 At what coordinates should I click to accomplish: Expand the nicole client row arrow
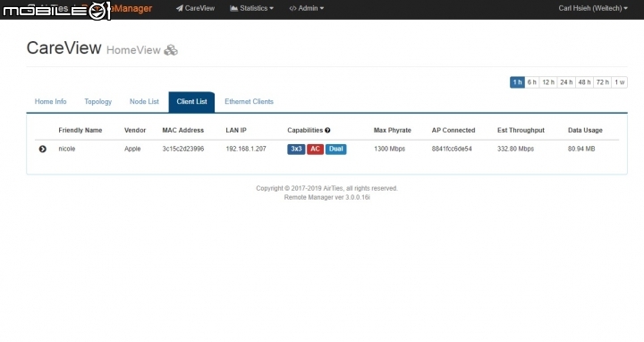point(43,149)
